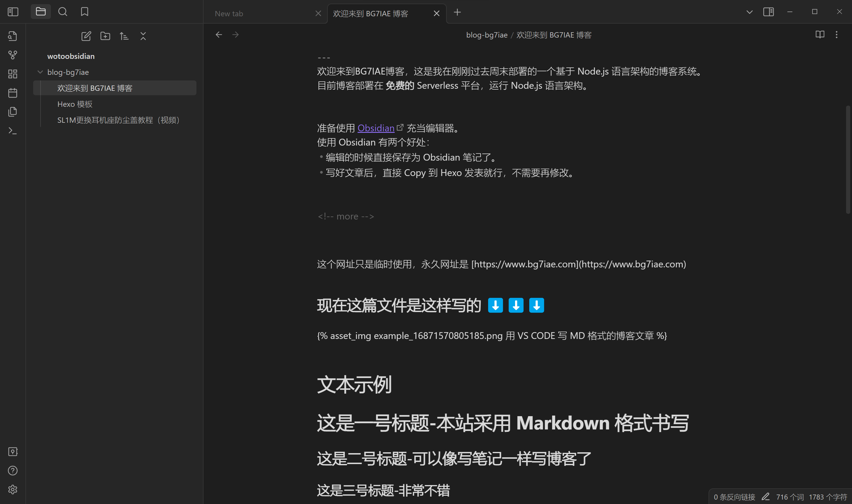
Task: Open graph view from ribbon
Action: pyautogui.click(x=12, y=55)
